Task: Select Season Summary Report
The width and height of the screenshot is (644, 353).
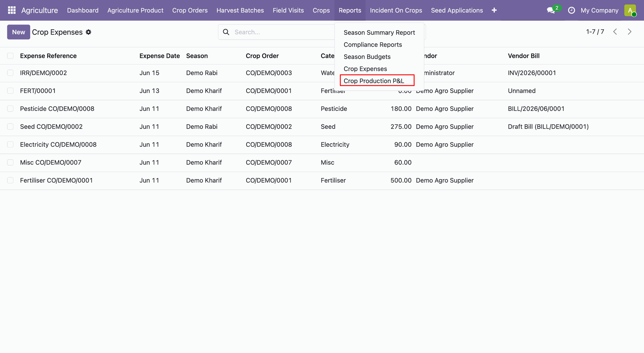Action: 379,33
